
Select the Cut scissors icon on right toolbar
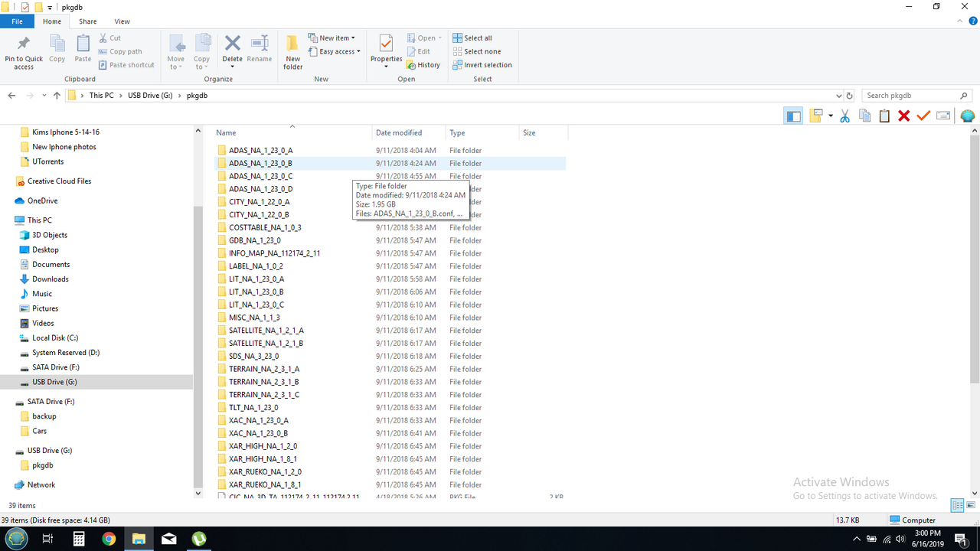844,116
